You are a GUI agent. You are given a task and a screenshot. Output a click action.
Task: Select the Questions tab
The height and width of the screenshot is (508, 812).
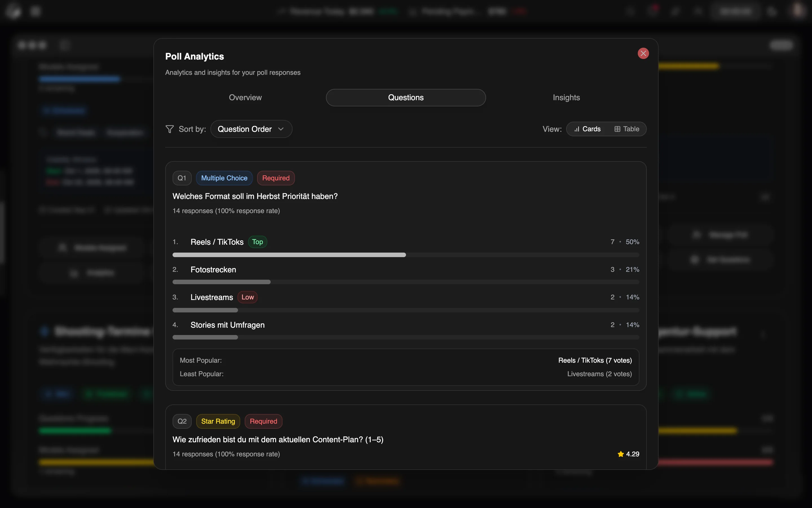[x=406, y=97]
